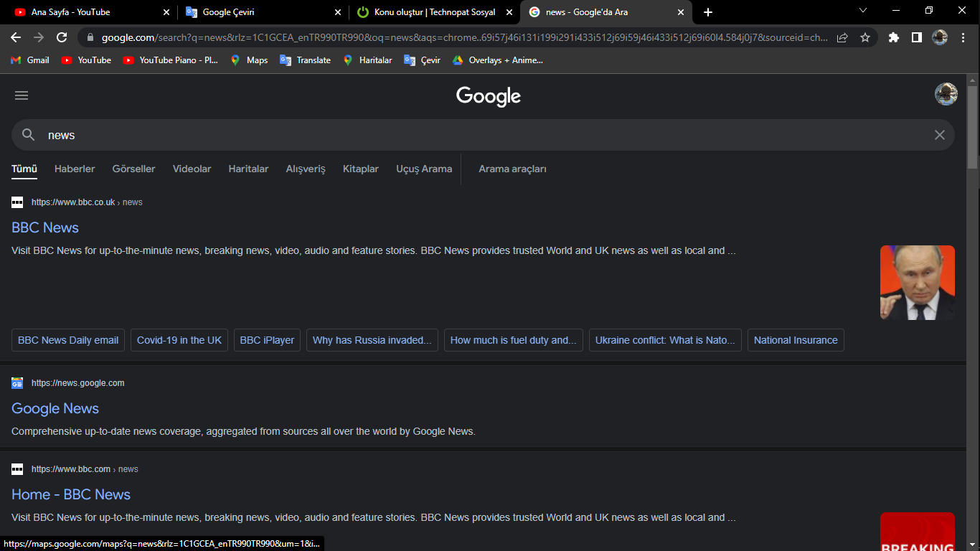Open How much is fuel duty sitelink
The width and height of the screenshot is (980, 551).
(x=514, y=340)
